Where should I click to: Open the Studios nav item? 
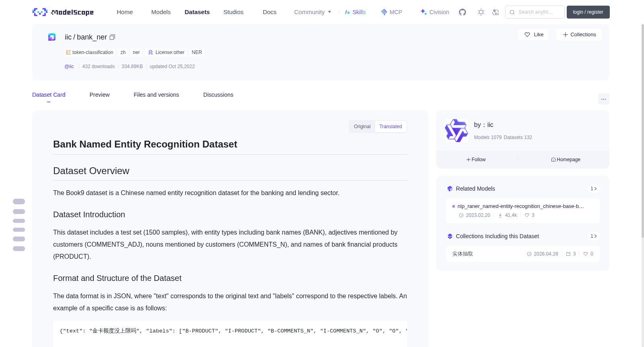coord(233,12)
